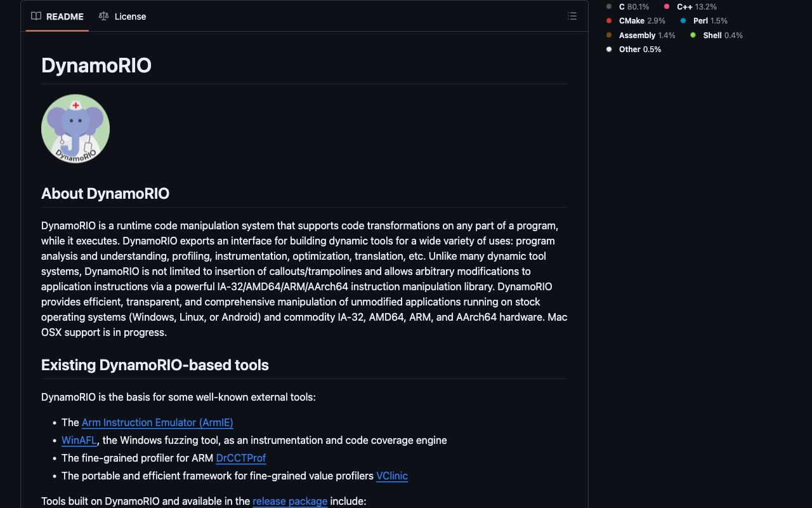
Task: Click the white Other language color dot
Action: 609,50
